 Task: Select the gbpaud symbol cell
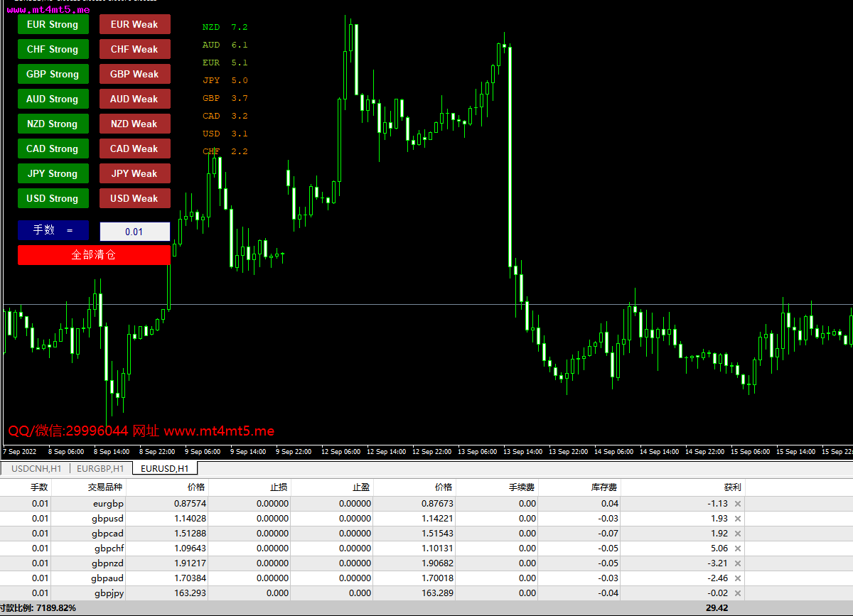pos(108,578)
